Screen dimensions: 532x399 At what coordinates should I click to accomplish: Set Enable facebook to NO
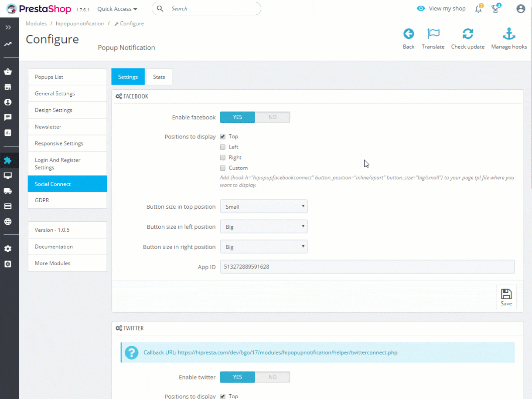(273, 117)
